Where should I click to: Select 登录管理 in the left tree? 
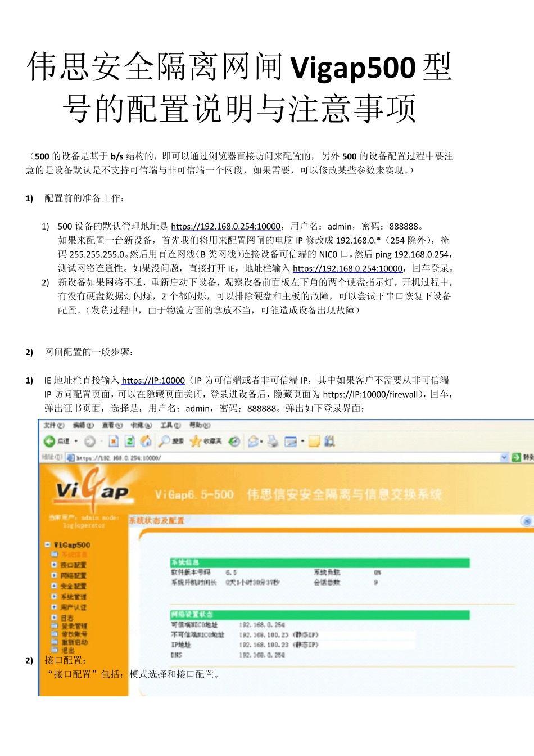(x=74, y=625)
